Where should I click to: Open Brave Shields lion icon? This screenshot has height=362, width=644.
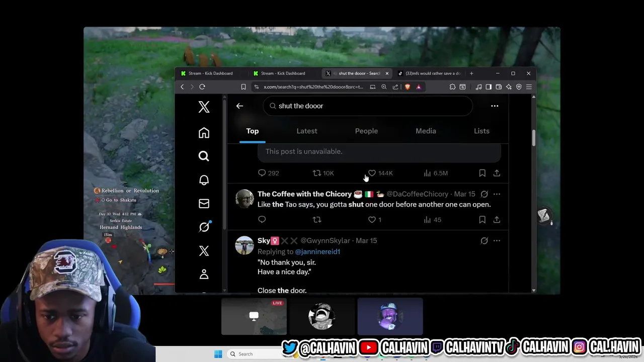pyautogui.click(x=407, y=87)
